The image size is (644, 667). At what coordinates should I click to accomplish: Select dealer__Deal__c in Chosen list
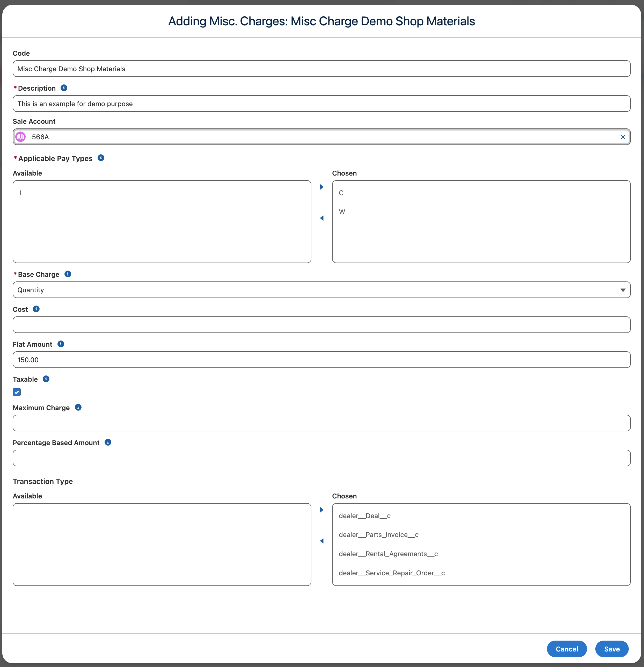click(481, 516)
